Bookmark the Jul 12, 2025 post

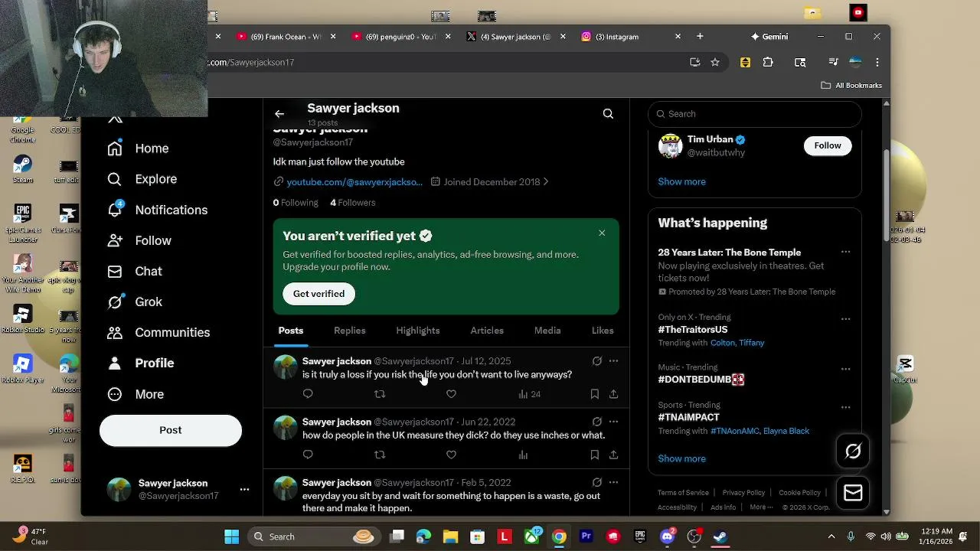pos(594,394)
